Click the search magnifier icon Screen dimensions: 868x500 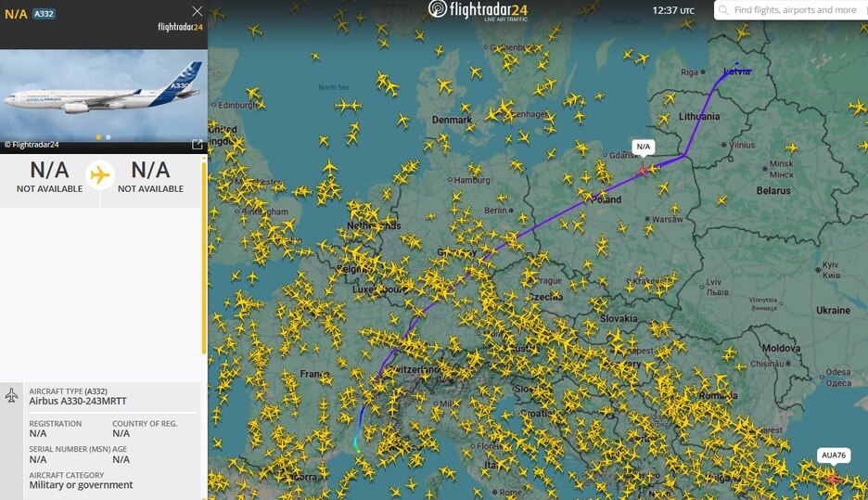pyautogui.click(x=723, y=10)
